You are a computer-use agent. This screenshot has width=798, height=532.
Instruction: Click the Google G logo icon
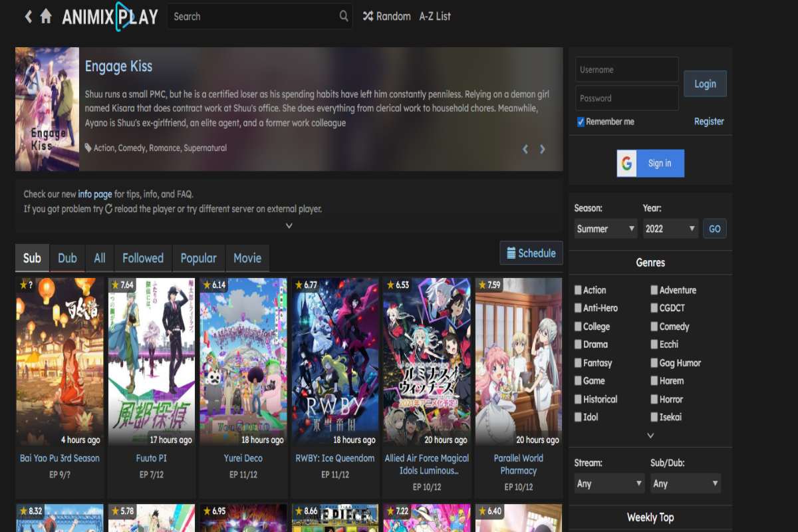click(626, 163)
